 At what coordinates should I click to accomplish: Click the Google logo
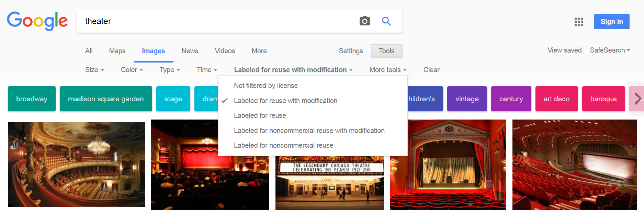[37, 21]
